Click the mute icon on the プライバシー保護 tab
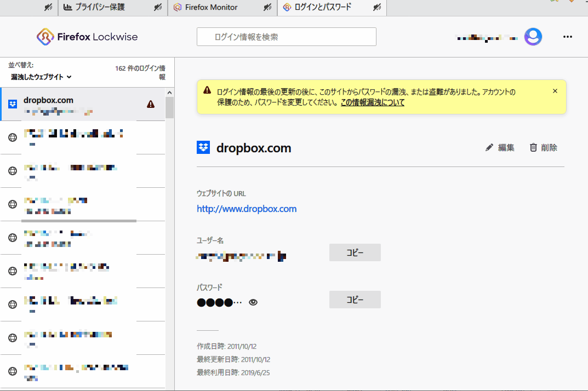The image size is (588, 391). 158,7
